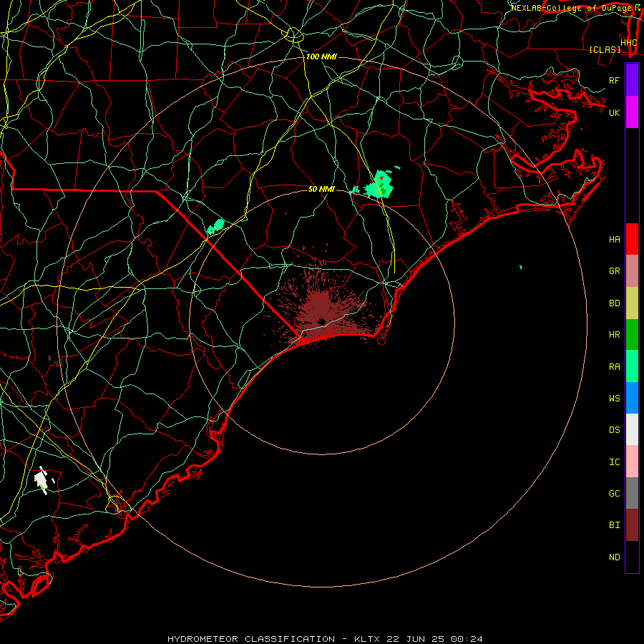Click the Hydrometeor Classification KLTX title text

(325, 639)
